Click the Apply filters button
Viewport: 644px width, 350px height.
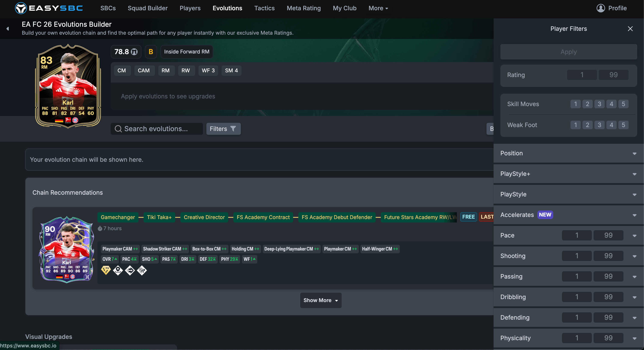click(569, 52)
